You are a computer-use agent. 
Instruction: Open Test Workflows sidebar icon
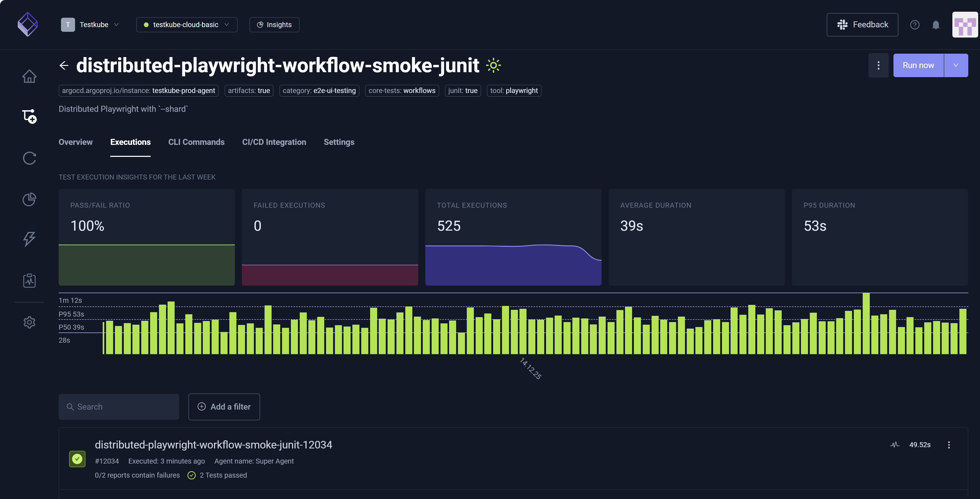[29, 116]
